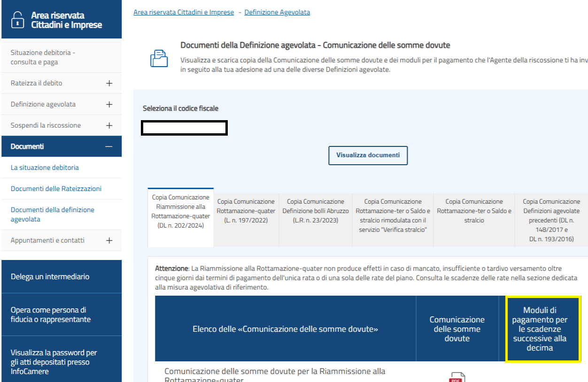Expand Definizione agevolata submenu in sidebar
This screenshot has width=588, height=382.
pos(109,104)
